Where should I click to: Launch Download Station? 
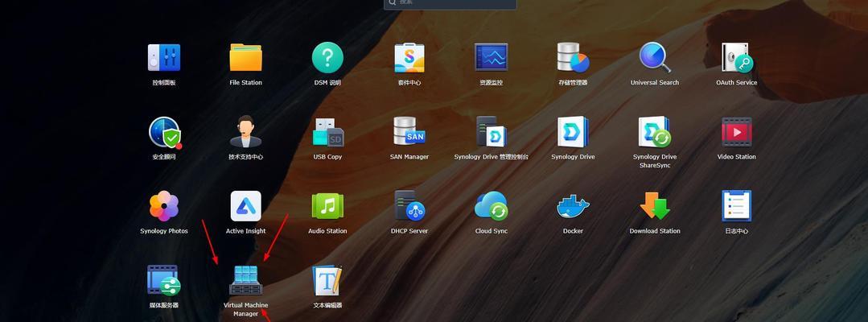[655, 206]
